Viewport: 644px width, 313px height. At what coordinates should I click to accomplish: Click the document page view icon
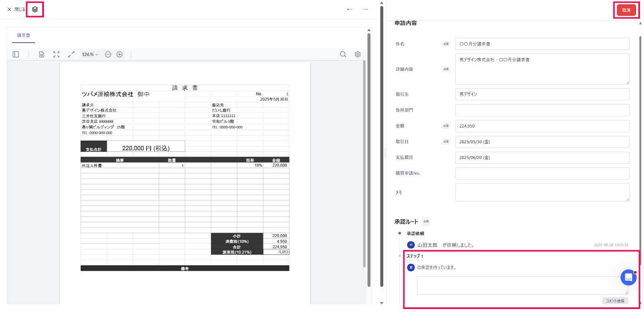[41, 54]
